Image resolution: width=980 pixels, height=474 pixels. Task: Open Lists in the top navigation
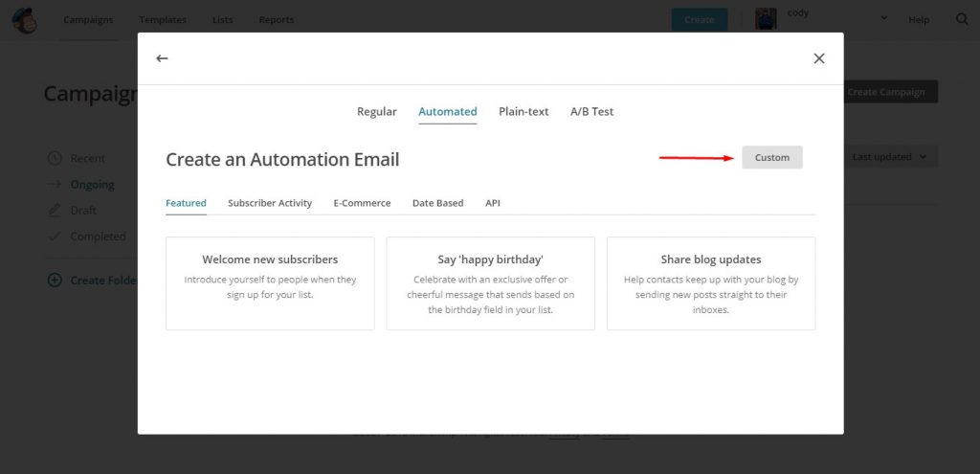(222, 20)
